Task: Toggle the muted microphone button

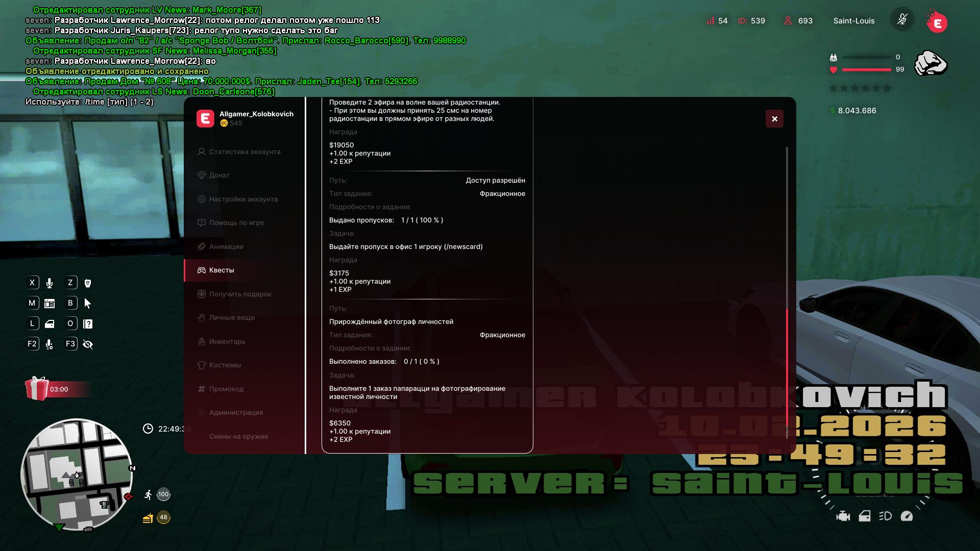Action: [902, 20]
